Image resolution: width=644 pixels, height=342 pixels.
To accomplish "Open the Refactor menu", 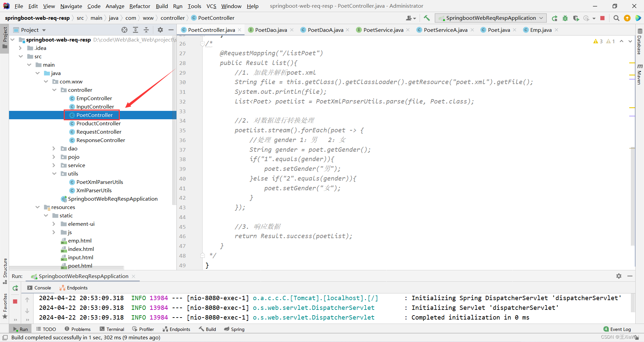I will click(x=140, y=6).
